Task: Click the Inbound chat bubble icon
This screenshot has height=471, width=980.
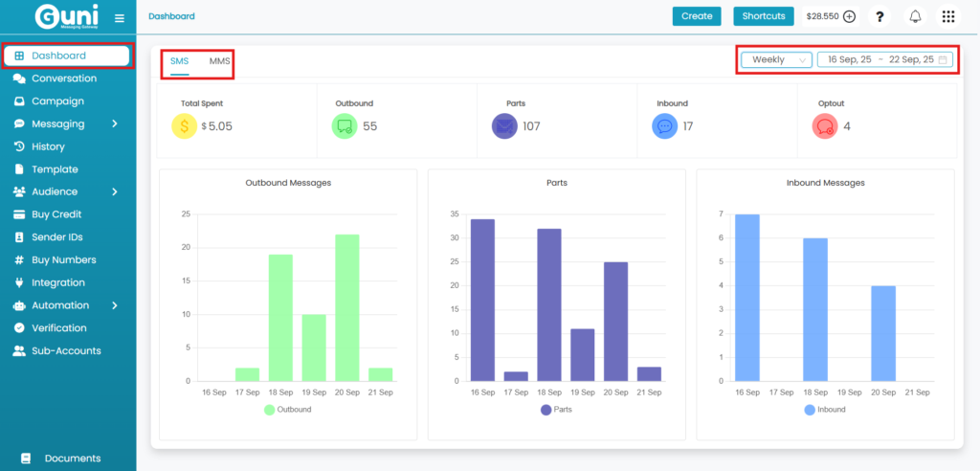Action: [664, 125]
